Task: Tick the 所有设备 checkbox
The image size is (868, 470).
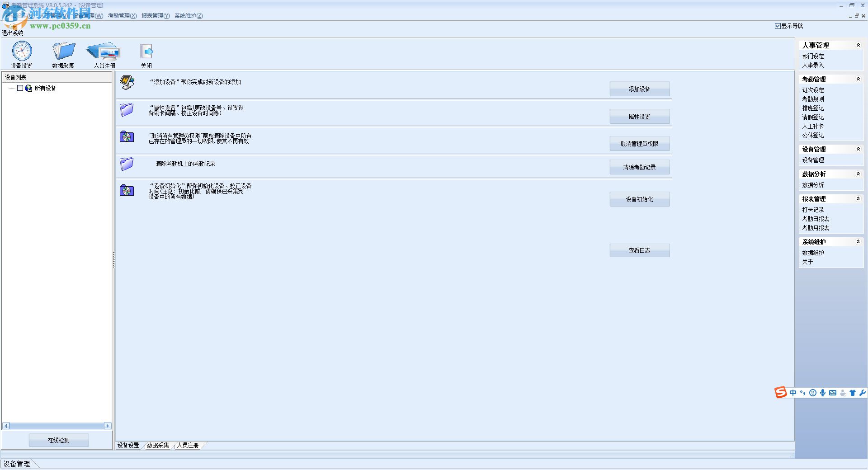Action: (x=20, y=88)
